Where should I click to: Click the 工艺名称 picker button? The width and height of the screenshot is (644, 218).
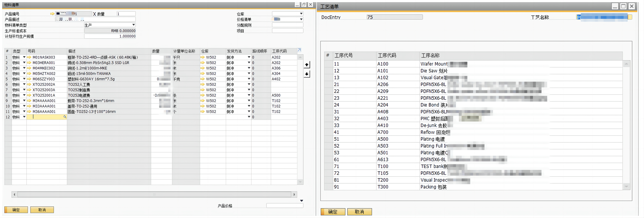coord(630,17)
